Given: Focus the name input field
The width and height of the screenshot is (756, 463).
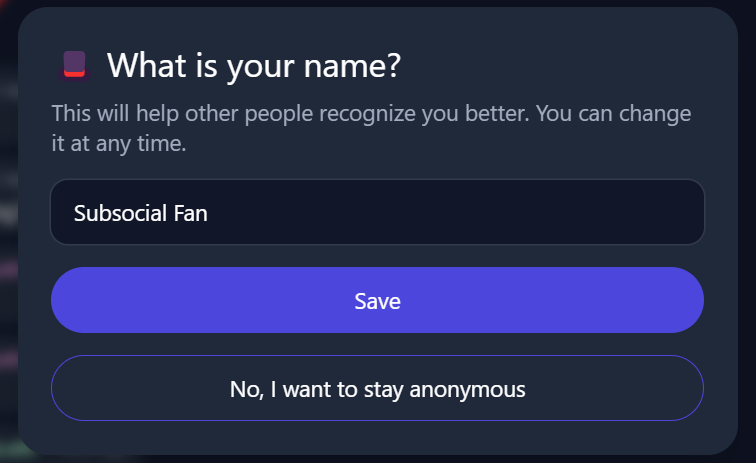Looking at the screenshot, I should point(377,212).
